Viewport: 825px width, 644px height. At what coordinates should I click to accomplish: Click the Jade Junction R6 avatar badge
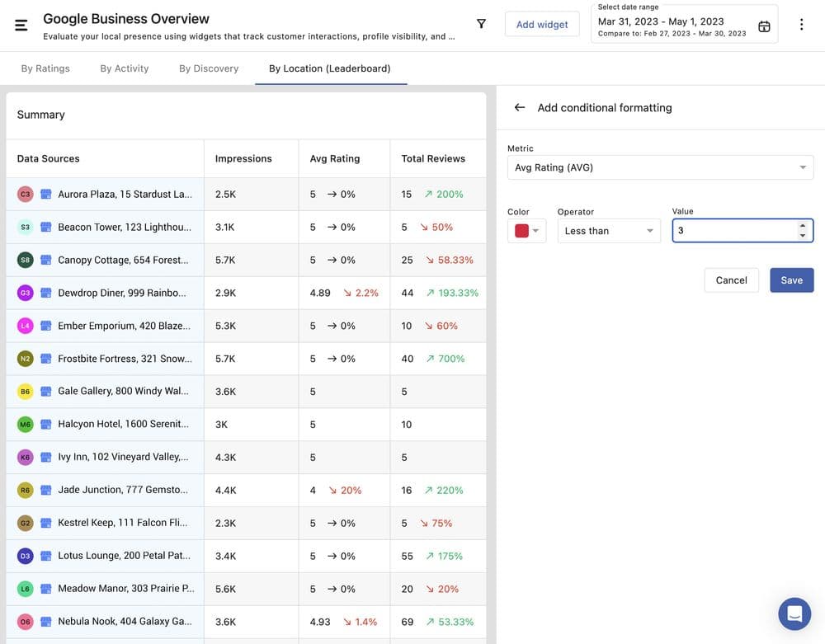25,491
